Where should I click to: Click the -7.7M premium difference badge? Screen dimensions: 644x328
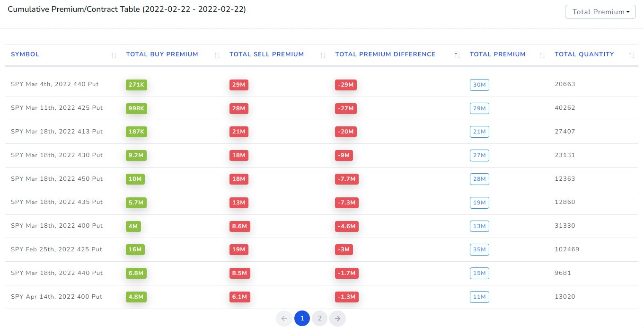tap(347, 179)
